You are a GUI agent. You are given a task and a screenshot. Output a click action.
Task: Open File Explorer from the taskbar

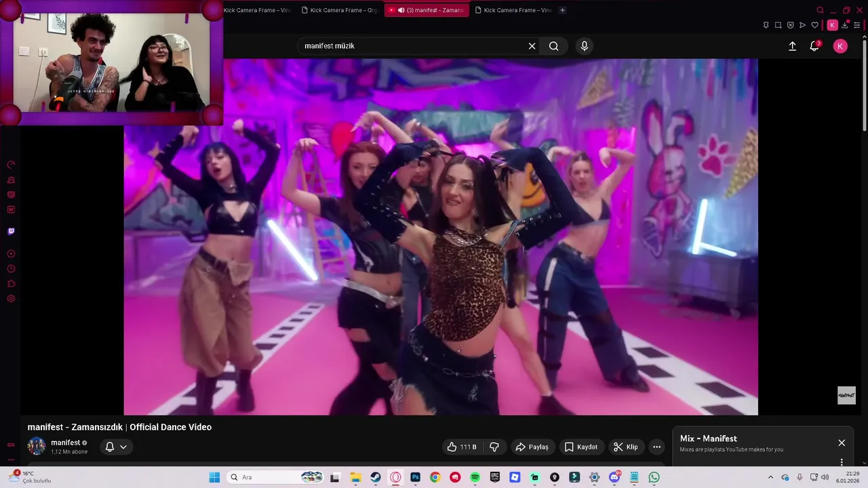(x=355, y=477)
